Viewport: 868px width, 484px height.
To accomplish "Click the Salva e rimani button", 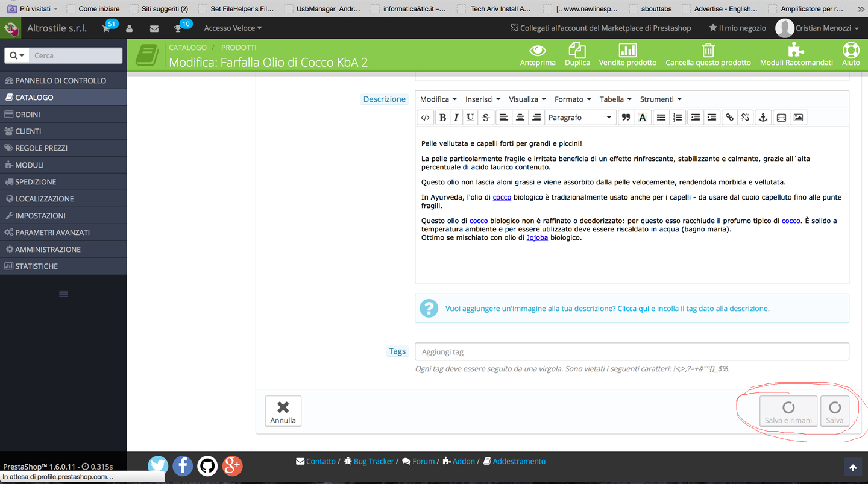I will pyautogui.click(x=788, y=411).
